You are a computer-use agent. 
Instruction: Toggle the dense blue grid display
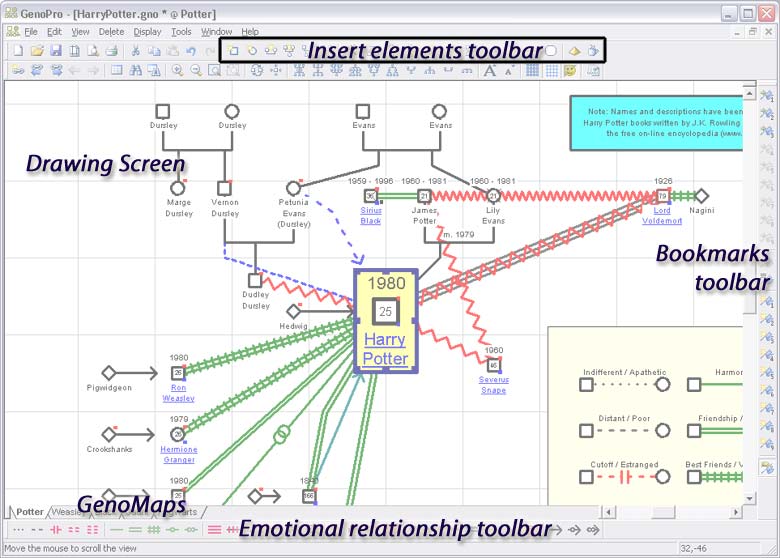click(532, 71)
